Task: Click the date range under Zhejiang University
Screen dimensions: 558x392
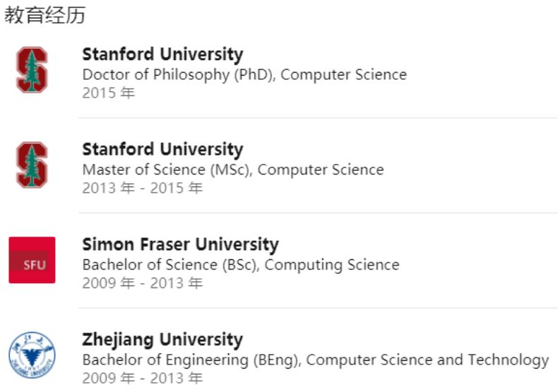Action: tap(142, 378)
